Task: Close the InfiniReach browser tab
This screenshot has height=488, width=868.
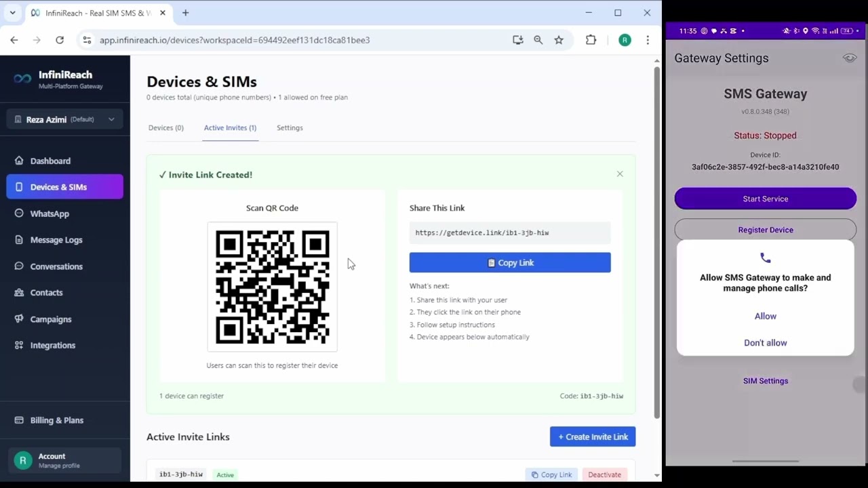Action: click(x=163, y=13)
